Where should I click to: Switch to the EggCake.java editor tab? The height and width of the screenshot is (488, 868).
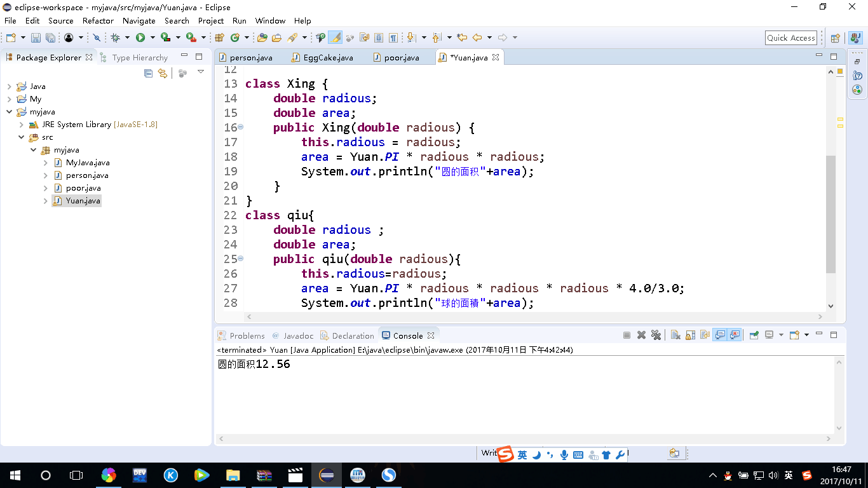pos(322,57)
